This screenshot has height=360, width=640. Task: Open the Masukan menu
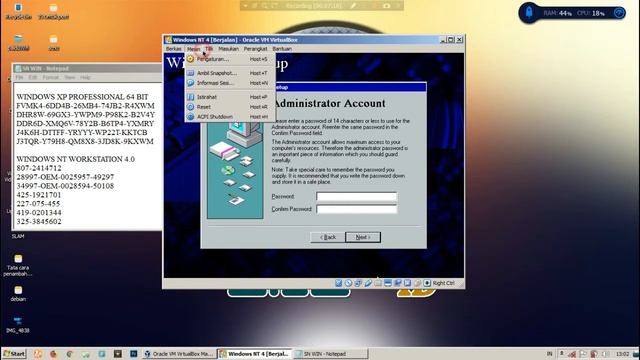pyautogui.click(x=228, y=49)
